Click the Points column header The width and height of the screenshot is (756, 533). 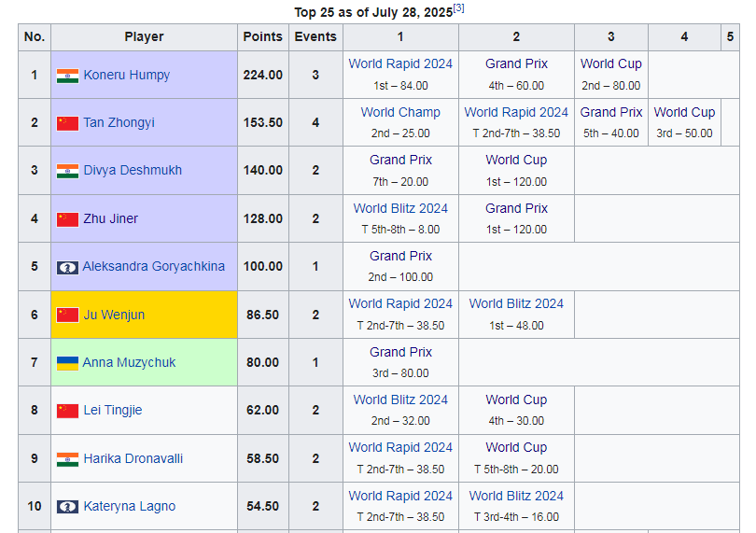pyautogui.click(x=262, y=37)
